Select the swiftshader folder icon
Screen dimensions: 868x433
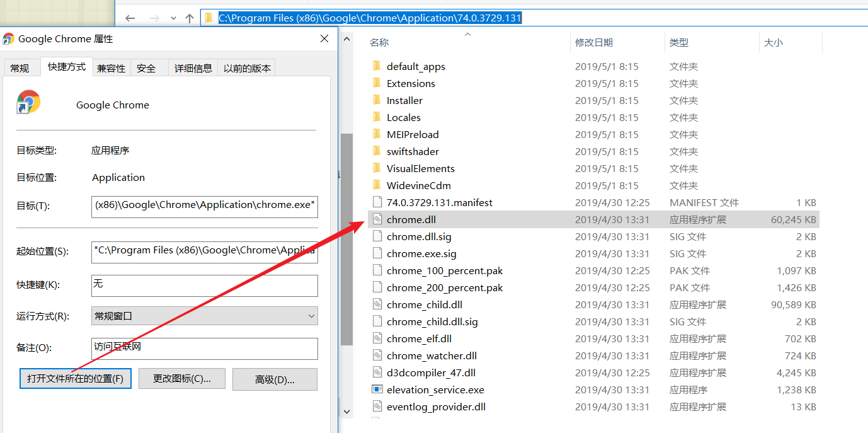point(377,151)
